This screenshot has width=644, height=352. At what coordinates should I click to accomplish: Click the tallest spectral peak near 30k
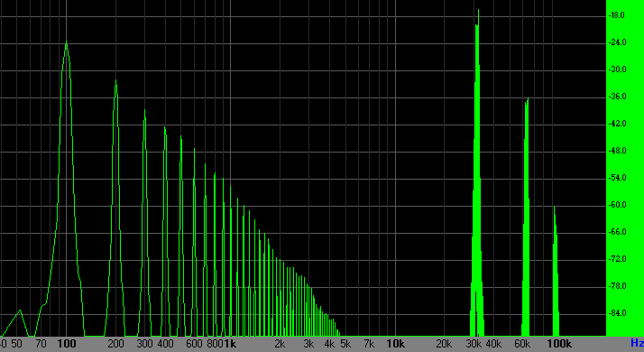coord(477,172)
